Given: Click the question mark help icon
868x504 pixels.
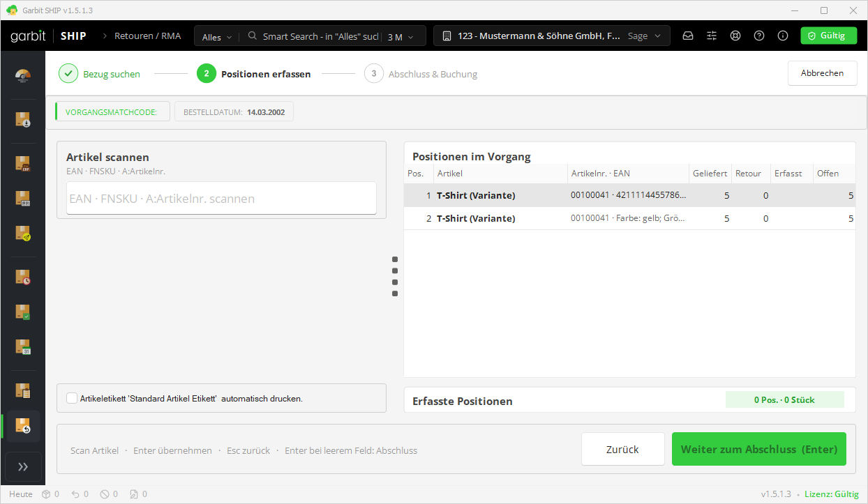Looking at the screenshot, I should click(759, 36).
